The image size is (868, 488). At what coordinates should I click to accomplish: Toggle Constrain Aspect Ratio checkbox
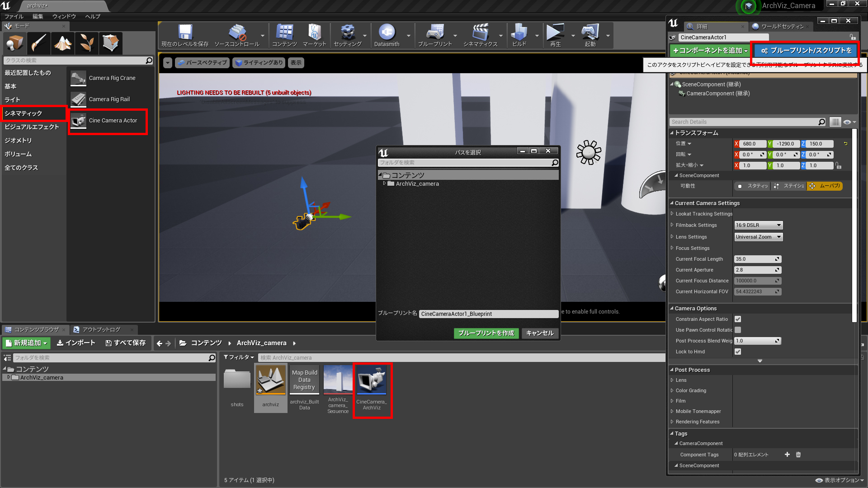(x=738, y=319)
